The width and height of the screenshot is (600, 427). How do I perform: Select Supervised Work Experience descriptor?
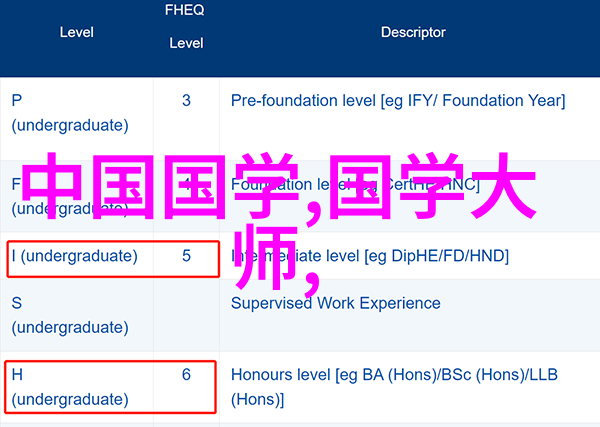(336, 303)
